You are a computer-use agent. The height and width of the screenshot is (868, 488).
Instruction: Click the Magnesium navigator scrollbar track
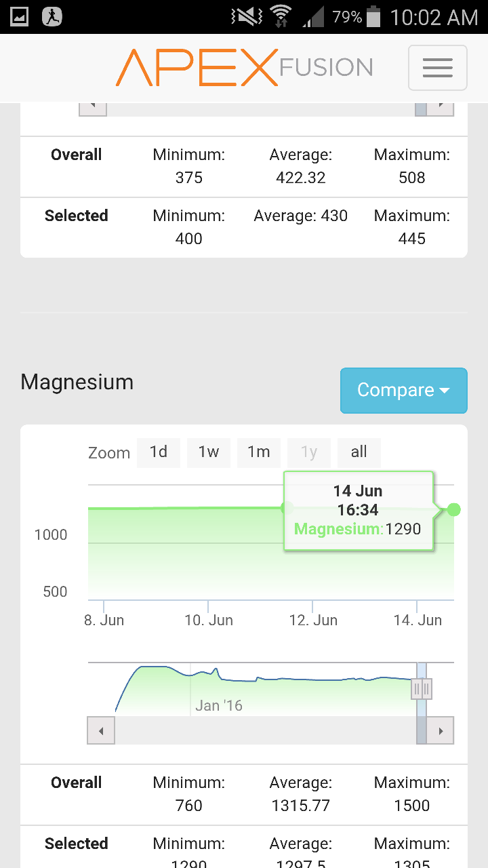[x=264, y=731]
